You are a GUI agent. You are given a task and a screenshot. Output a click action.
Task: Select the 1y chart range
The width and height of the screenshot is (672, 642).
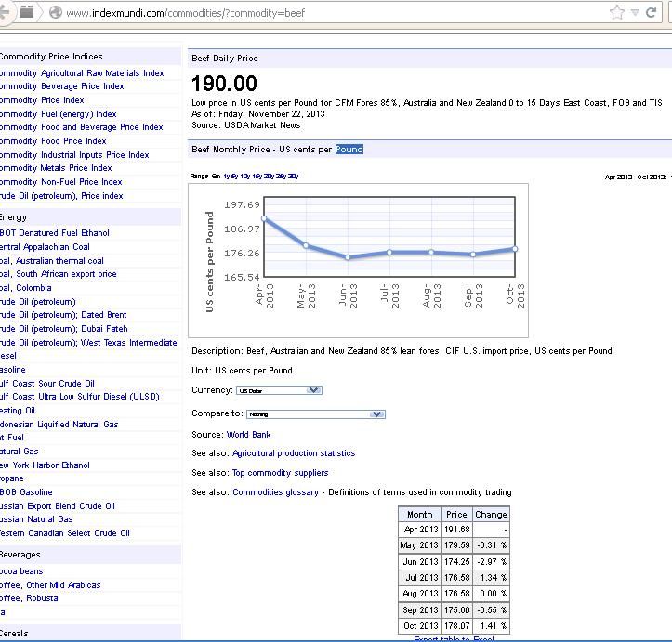(226, 176)
